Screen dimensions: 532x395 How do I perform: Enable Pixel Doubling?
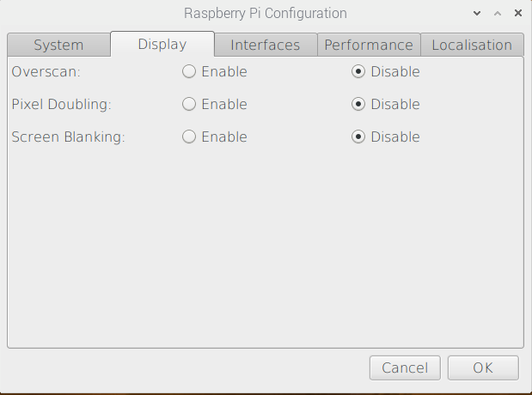click(189, 104)
